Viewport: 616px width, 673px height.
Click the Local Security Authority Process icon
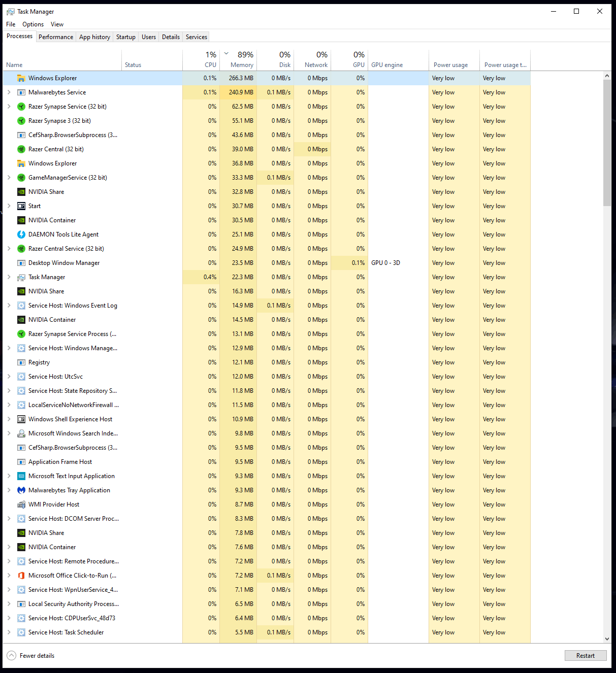21,604
